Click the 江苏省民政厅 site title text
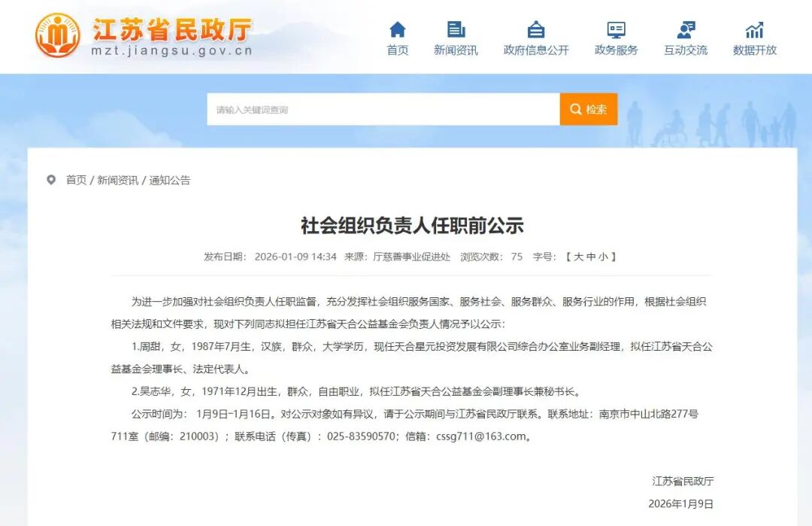812x526 pixels. tap(171, 30)
